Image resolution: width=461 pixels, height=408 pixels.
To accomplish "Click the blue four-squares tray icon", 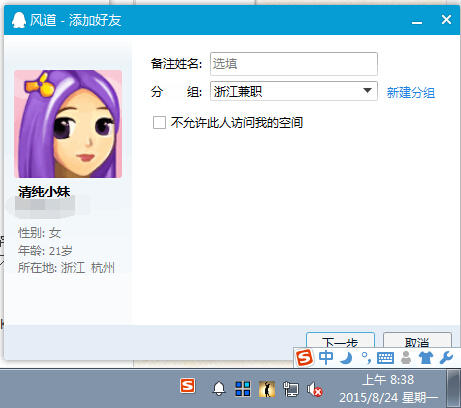I will (x=243, y=389).
